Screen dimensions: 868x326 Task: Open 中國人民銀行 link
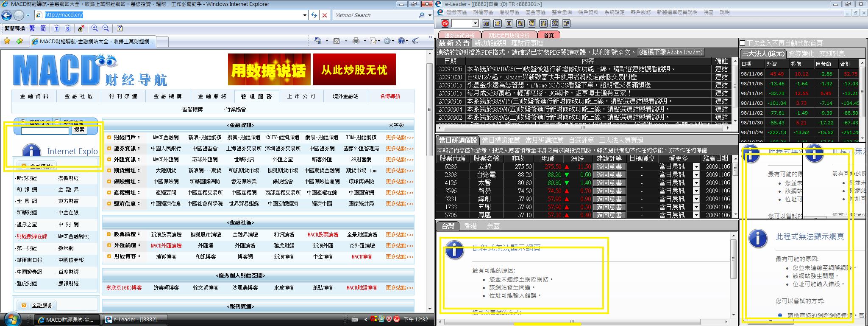tap(166, 149)
